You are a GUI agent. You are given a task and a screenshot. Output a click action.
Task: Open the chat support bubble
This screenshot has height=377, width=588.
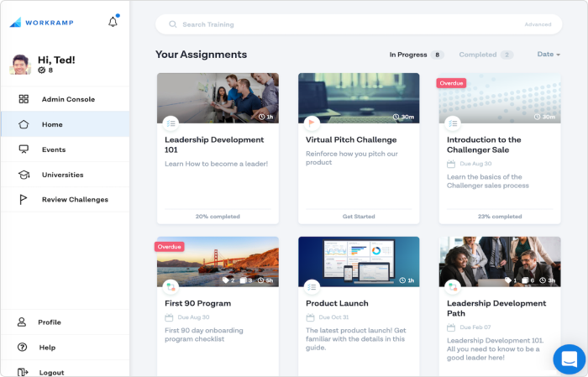pyautogui.click(x=570, y=359)
